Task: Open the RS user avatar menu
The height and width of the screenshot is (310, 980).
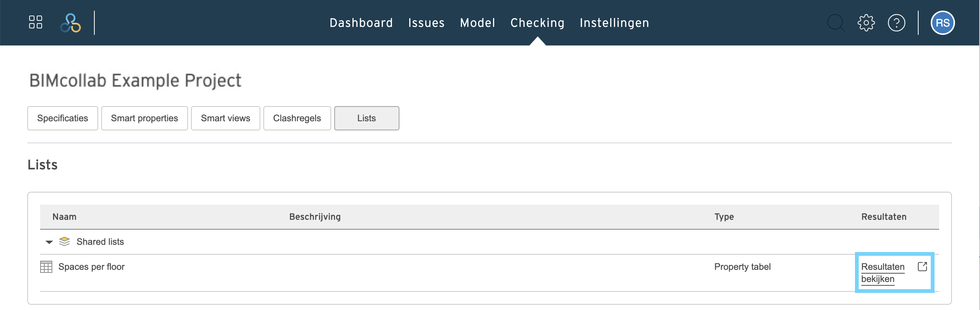Action: pyautogui.click(x=942, y=23)
